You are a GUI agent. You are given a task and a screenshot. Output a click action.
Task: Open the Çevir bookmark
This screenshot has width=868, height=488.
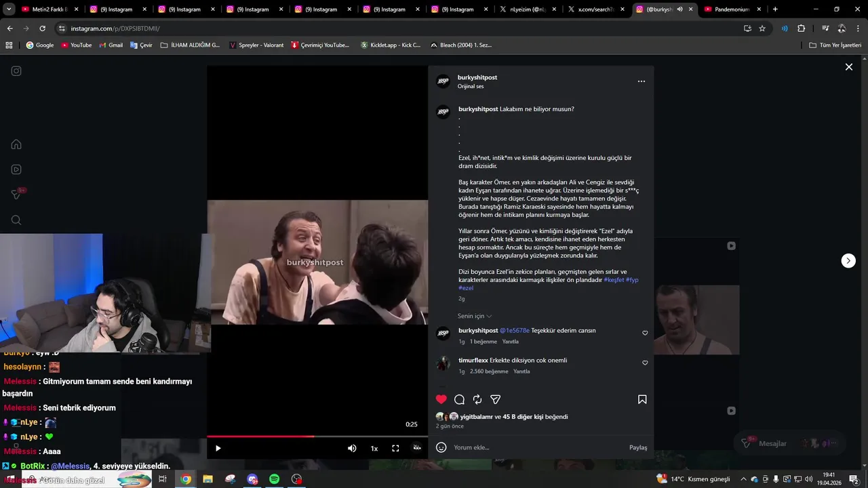[141, 45]
